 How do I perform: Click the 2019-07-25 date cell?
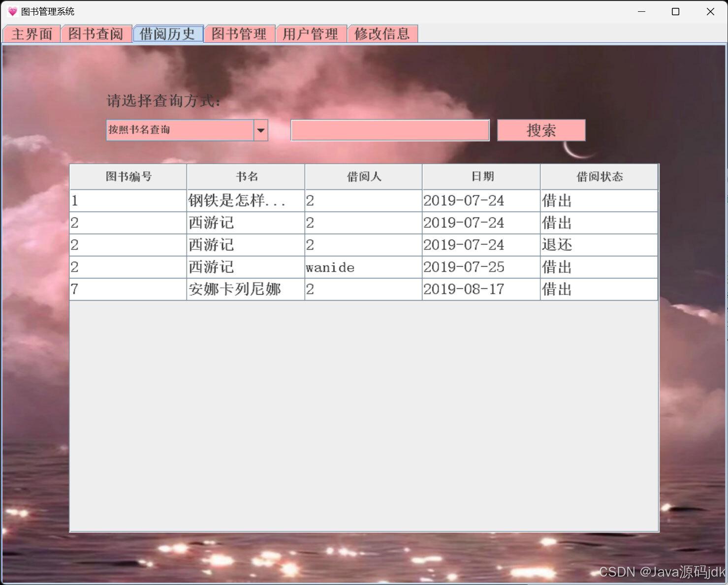(x=481, y=267)
